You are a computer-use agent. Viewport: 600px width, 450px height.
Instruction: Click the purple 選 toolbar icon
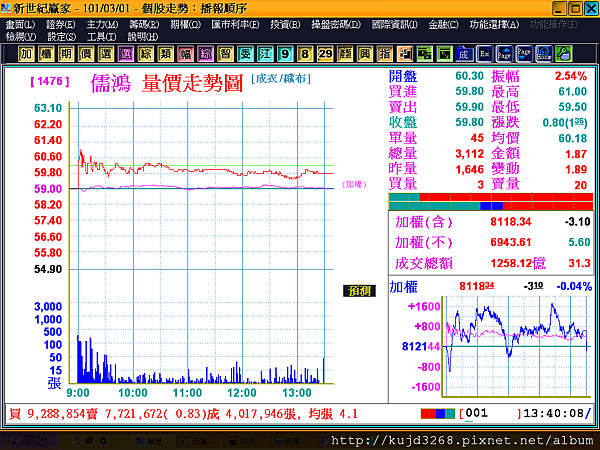pyautogui.click(x=126, y=54)
